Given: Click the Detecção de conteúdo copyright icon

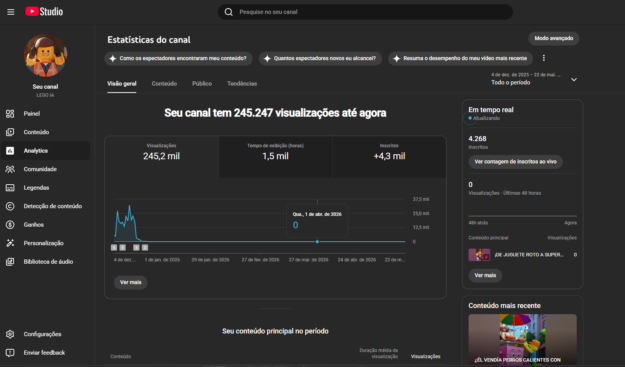Looking at the screenshot, I should [10, 206].
